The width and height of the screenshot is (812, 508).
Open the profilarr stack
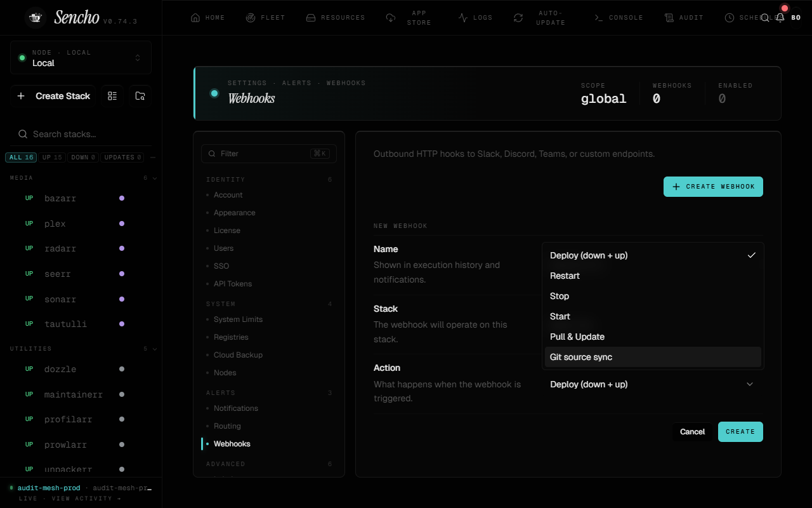click(81, 419)
